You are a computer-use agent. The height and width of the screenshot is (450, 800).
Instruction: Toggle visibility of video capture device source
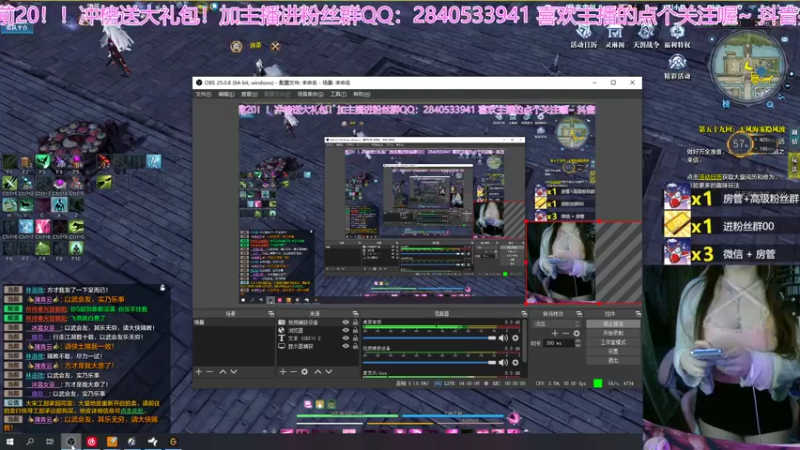(345, 322)
